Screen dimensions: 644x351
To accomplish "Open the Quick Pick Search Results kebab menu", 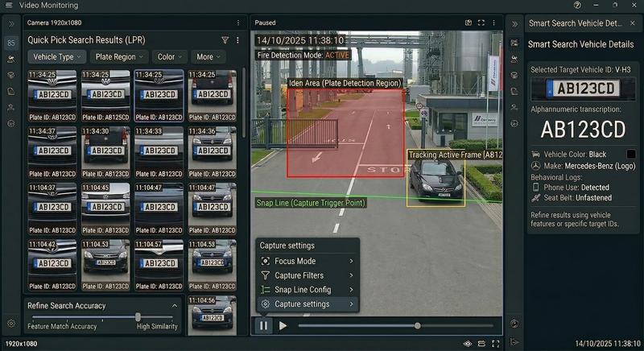I will click(237, 39).
